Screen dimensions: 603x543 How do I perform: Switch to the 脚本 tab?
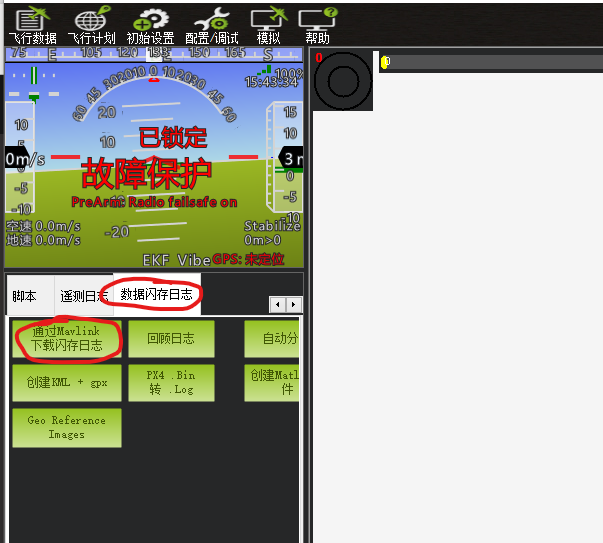point(30,295)
